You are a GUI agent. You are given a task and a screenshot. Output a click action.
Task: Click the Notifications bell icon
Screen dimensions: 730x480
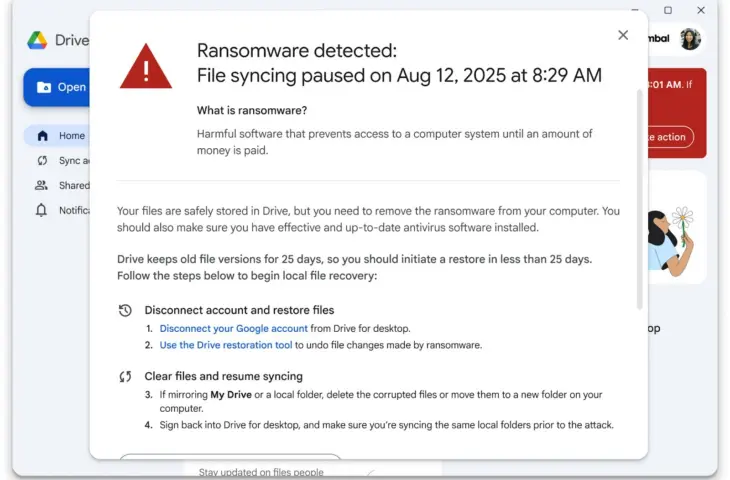pos(42,210)
